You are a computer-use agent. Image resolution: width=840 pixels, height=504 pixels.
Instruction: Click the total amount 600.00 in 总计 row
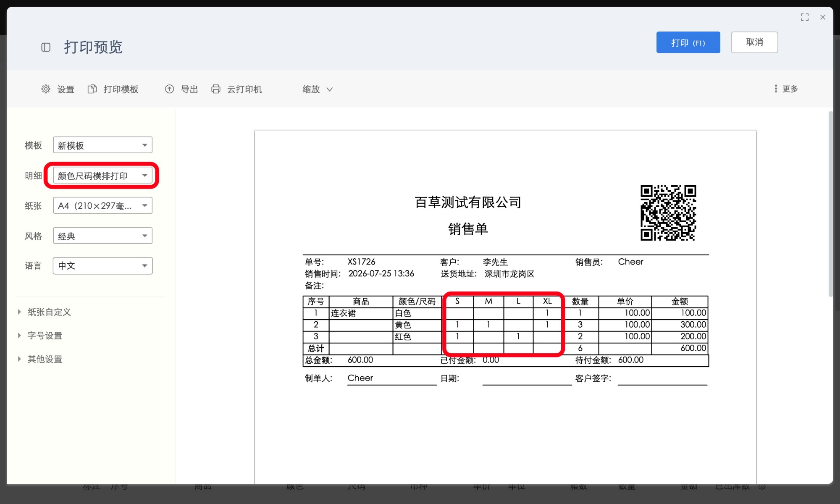tap(680, 348)
